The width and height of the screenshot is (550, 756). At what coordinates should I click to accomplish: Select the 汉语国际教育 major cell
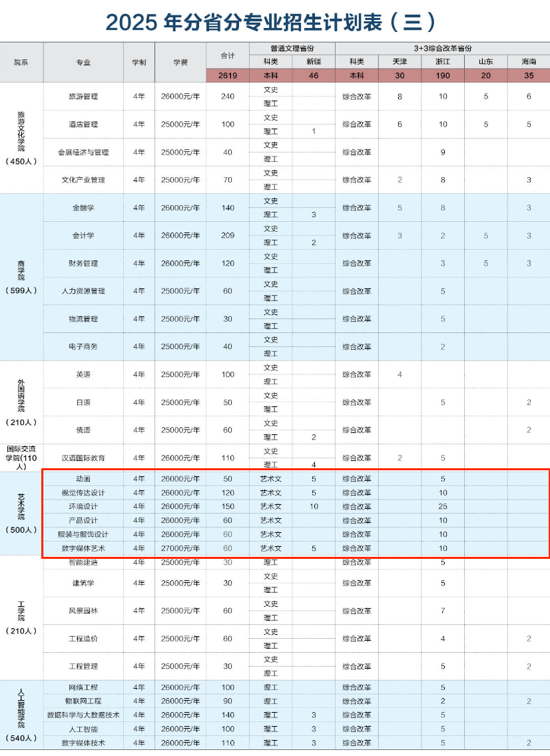(x=83, y=458)
